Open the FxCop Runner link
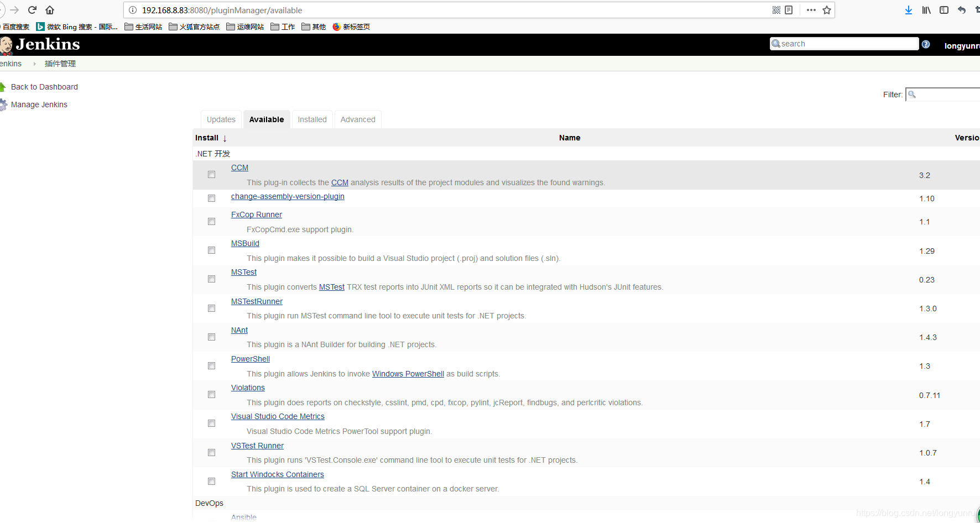 pos(257,215)
